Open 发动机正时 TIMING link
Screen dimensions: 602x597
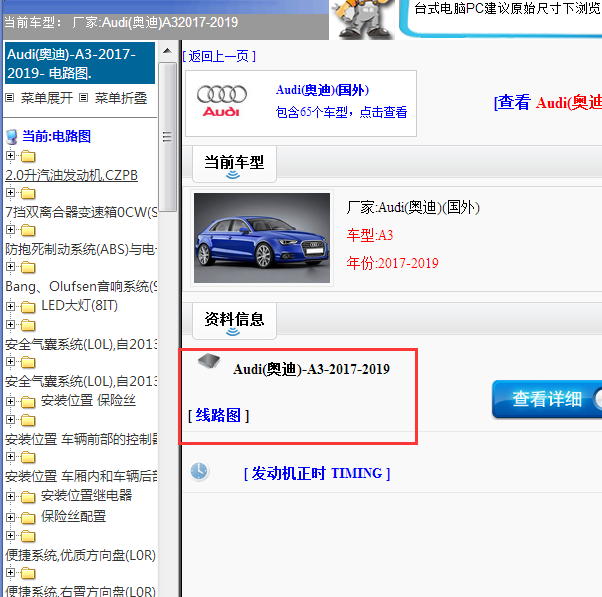(317, 473)
